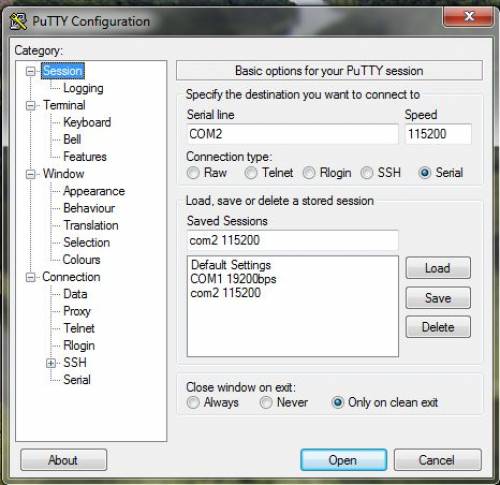Load the selected saved session
The width and height of the screenshot is (500, 485).
pos(438,268)
